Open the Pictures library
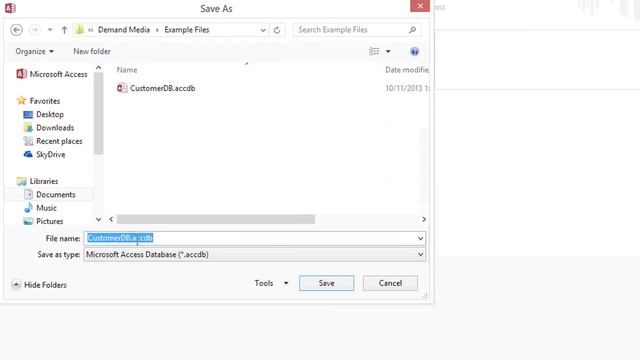This screenshot has height=360, width=640. [x=44, y=221]
